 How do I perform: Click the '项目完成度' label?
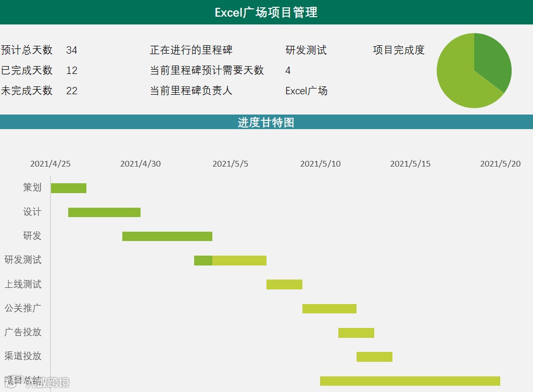398,50
